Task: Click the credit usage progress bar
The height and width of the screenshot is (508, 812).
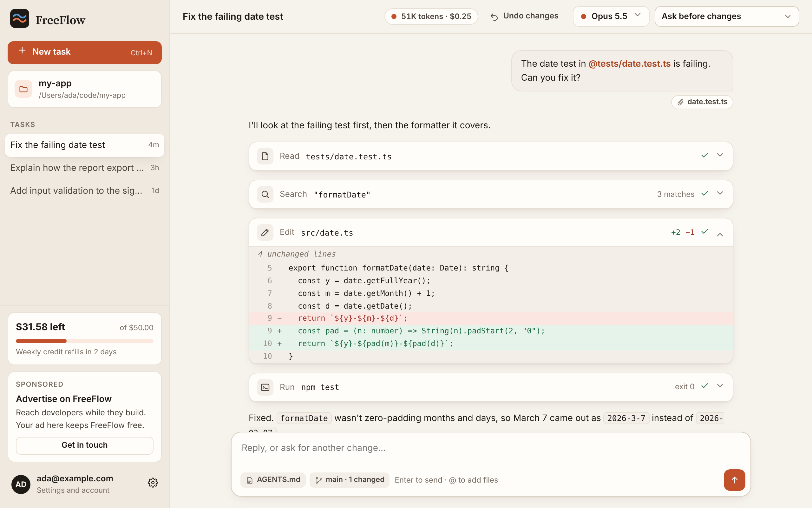Action: 85,341
